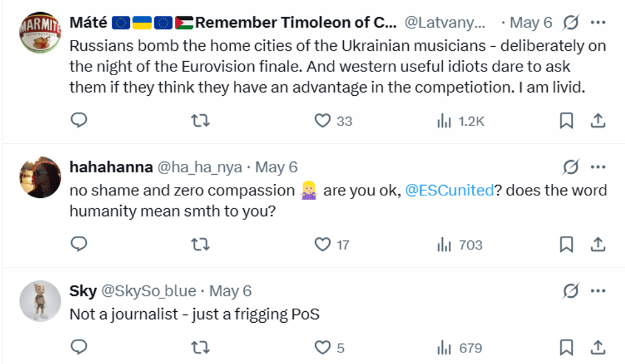The image size is (625, 364).
Task: Open more options on hahahanna's tweet
Action: (598, 167)
